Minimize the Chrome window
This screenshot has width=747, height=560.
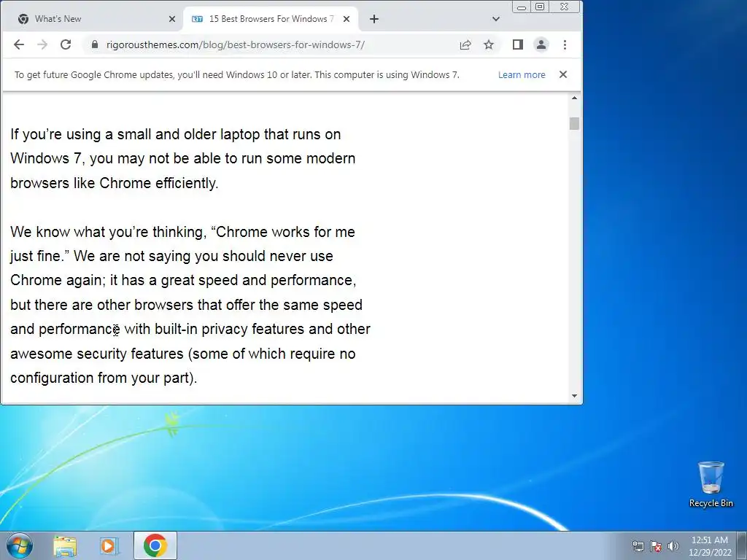click(x=522, y=7)
